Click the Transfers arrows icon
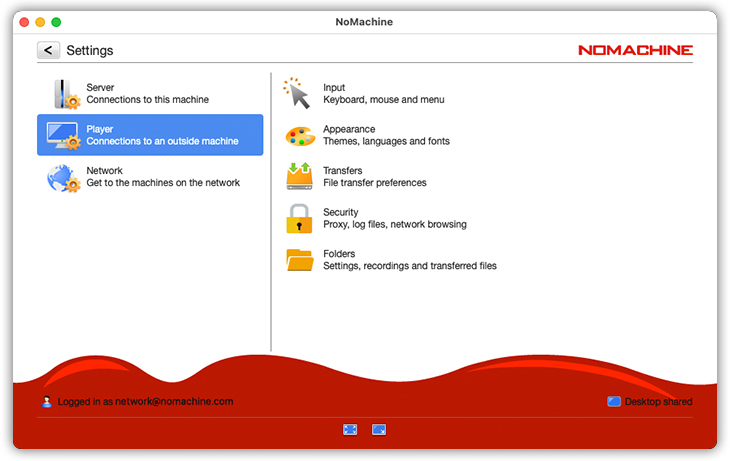Viewport: 730px width, 461px height. [x=300, y=177]
